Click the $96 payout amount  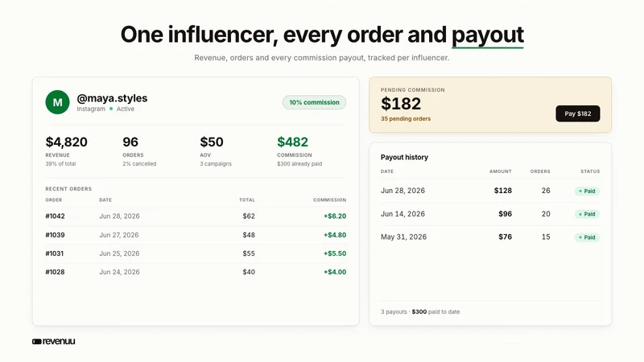[506, 214]
